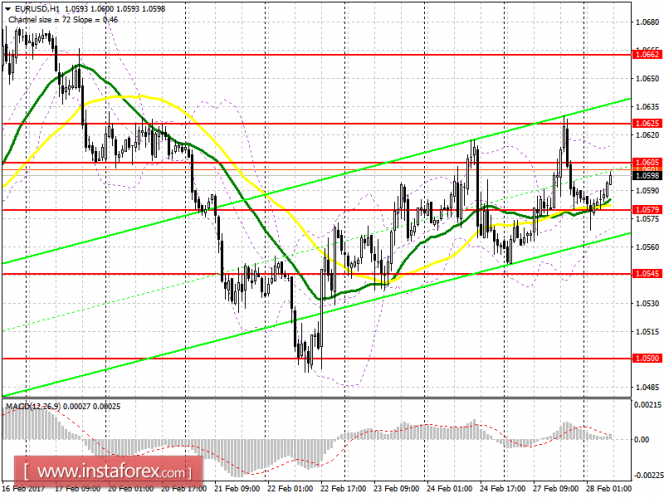Click the '23 Feb 09:00' time label
Image resolution: width=664 pixels, height=498 pixels.
click(x=397, y=488)
